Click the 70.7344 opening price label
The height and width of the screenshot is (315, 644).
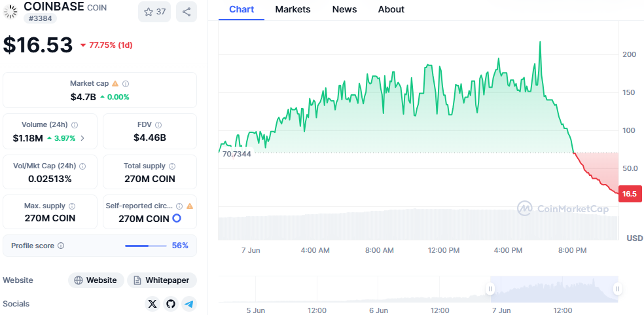[236, 154]
